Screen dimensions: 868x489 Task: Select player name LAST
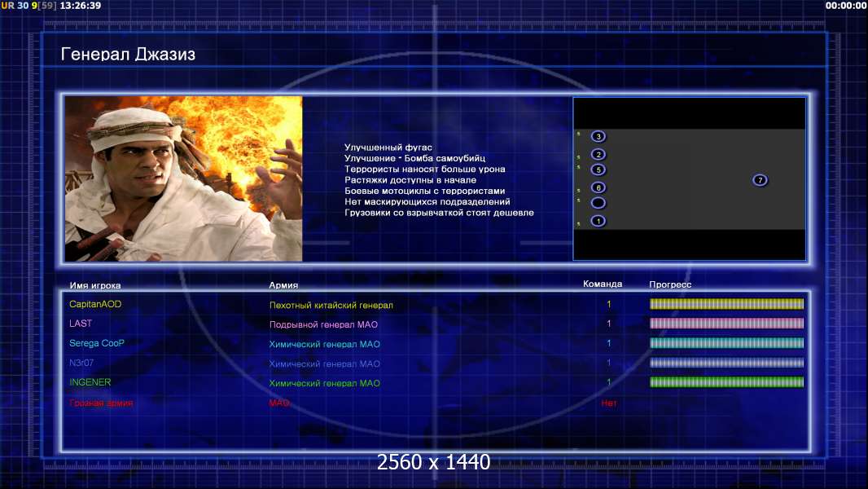(81, 324)
